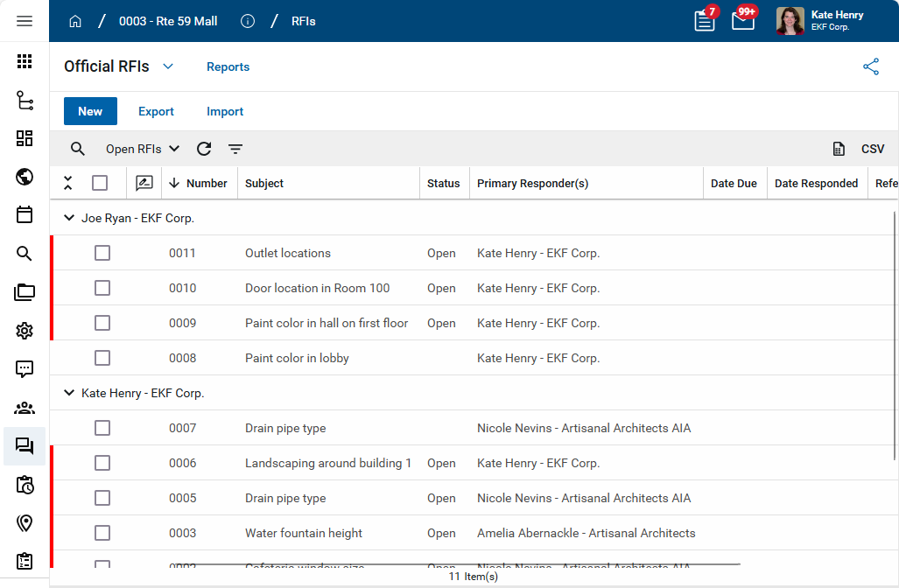Open the mail inbox with 99+ badge

[742, 20]
